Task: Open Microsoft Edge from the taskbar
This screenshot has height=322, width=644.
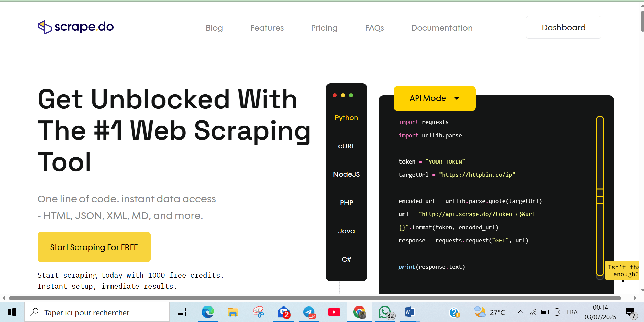Action: point(208,312)
